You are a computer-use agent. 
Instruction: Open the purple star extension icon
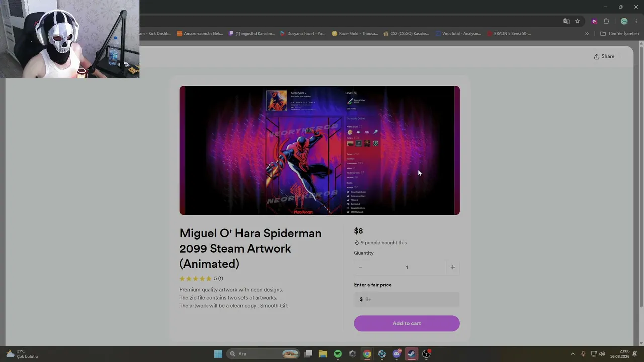tap(594, 21)
